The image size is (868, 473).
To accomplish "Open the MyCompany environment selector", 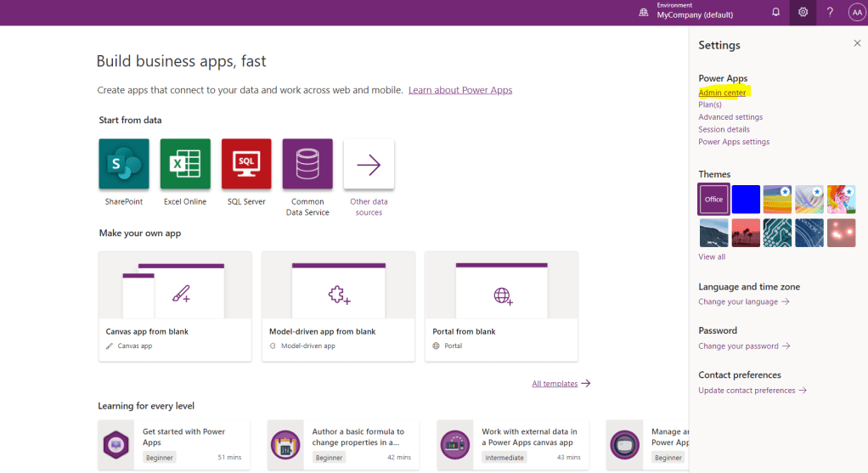I will [x=694, y=13].
